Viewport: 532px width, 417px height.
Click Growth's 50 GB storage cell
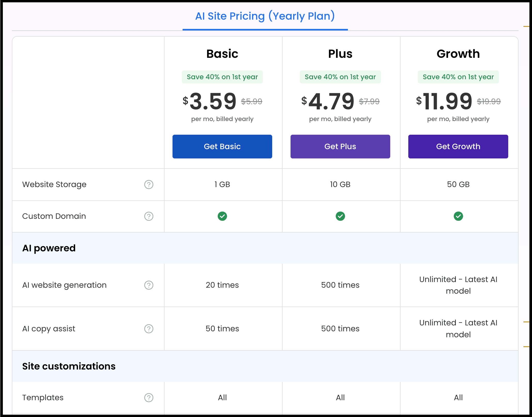tap(458, 185)
